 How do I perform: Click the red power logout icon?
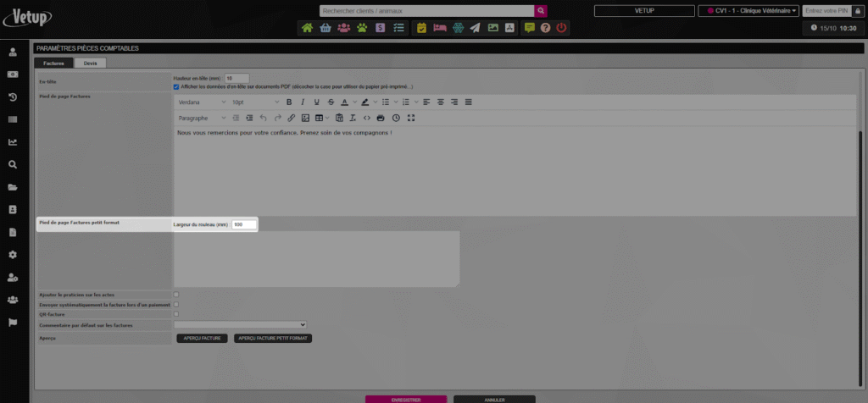coord(561,28)
